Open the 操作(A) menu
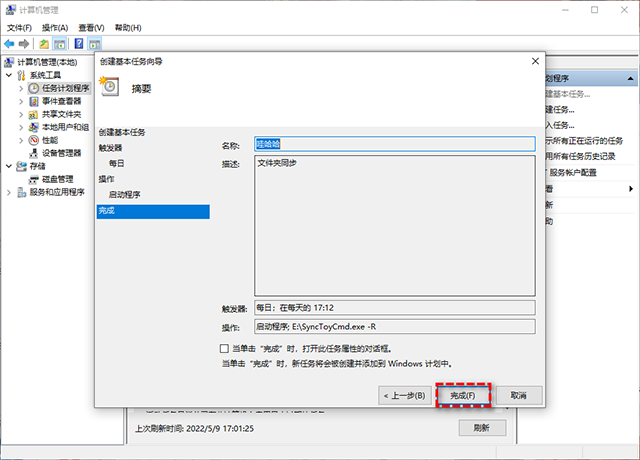The image size is (640, 460). (x=55, y=28)
